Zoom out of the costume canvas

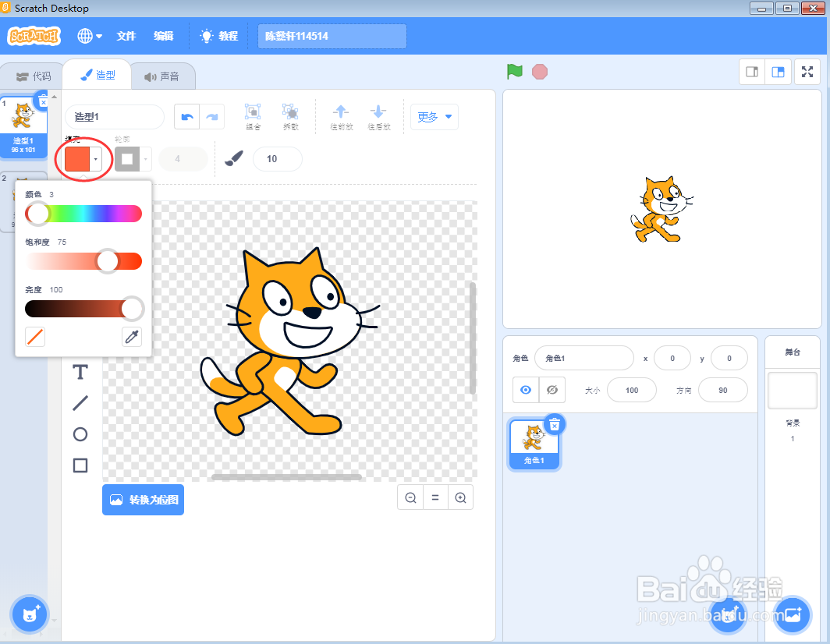410,497
